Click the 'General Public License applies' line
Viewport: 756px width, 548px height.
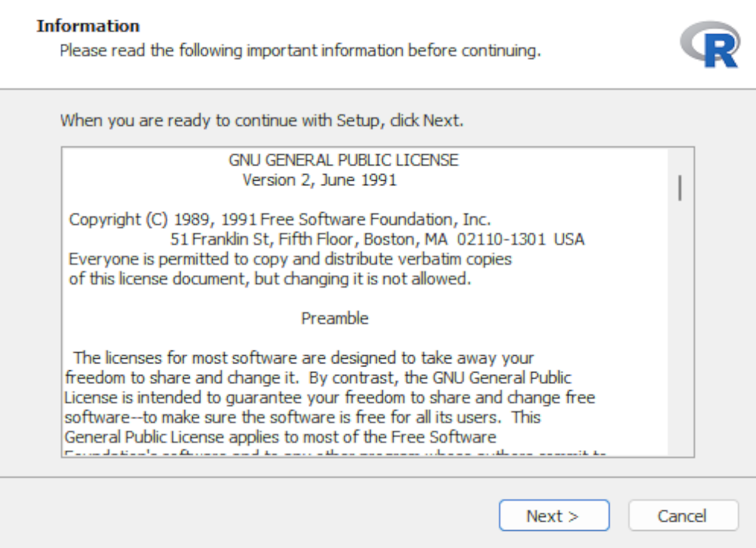pos(280,437)
